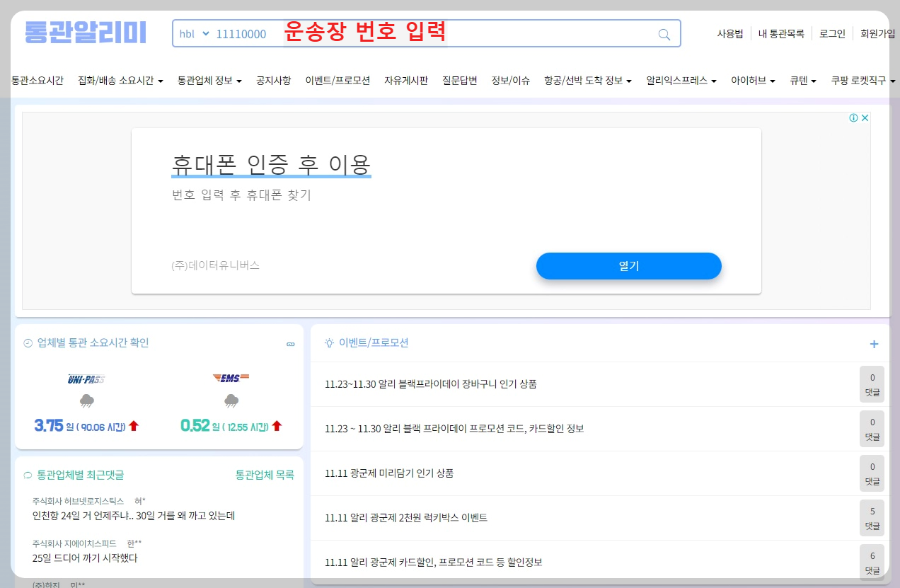Viewport: 900px width, 588px height.
Task: Open post 11.11 광군제 미리담기 인기 상품
Action: coord(389,473)
